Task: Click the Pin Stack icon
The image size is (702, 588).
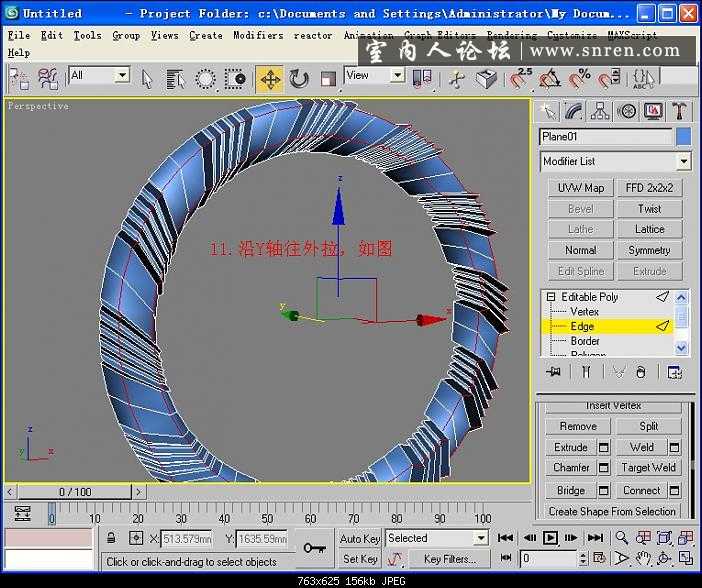Action: 553,372
